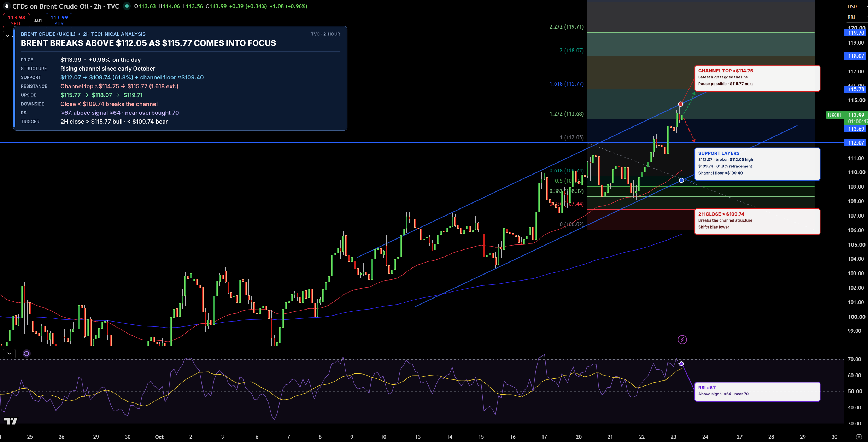Click the TVC · 2-HOUR tag in the panel

coord(325,34)
